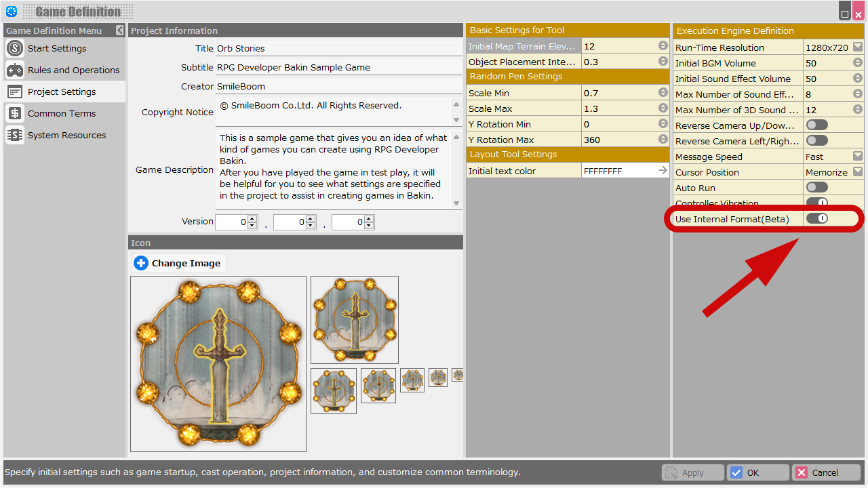Select Project Settings in the menu
The image size is (868, 488).
(x=62, y=91)
